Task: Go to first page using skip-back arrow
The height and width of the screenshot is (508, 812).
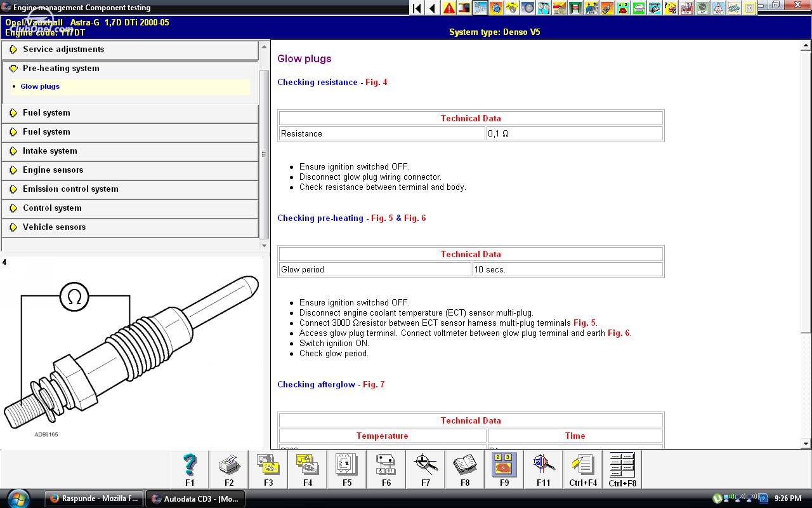Action: pyautogui.click(x=417, y=8)
